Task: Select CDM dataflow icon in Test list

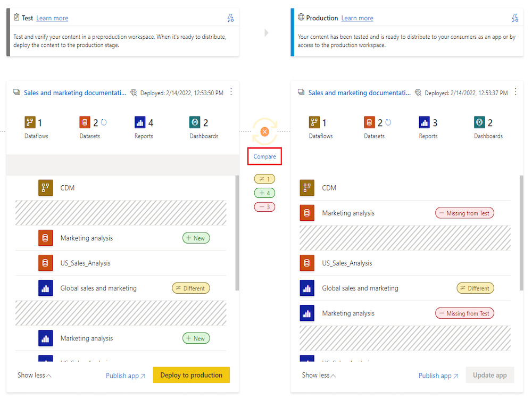Action: pyautogui.click(x=45, y=188)
